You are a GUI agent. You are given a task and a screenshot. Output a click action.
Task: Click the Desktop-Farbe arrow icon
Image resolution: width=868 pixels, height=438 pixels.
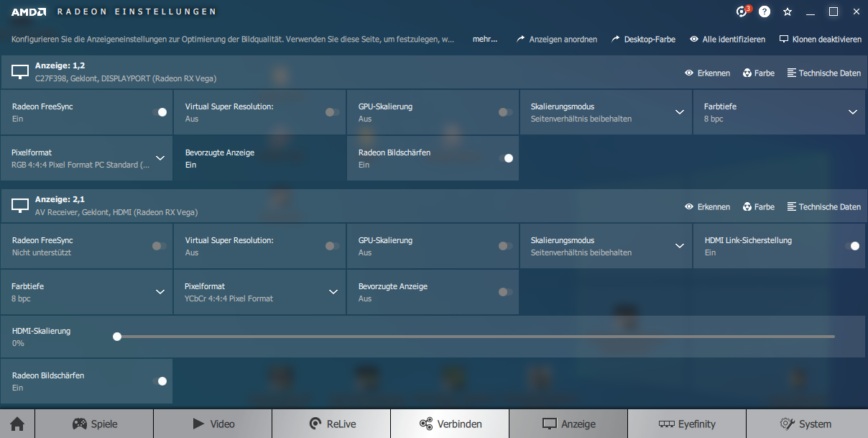click(x=615, y=39)
